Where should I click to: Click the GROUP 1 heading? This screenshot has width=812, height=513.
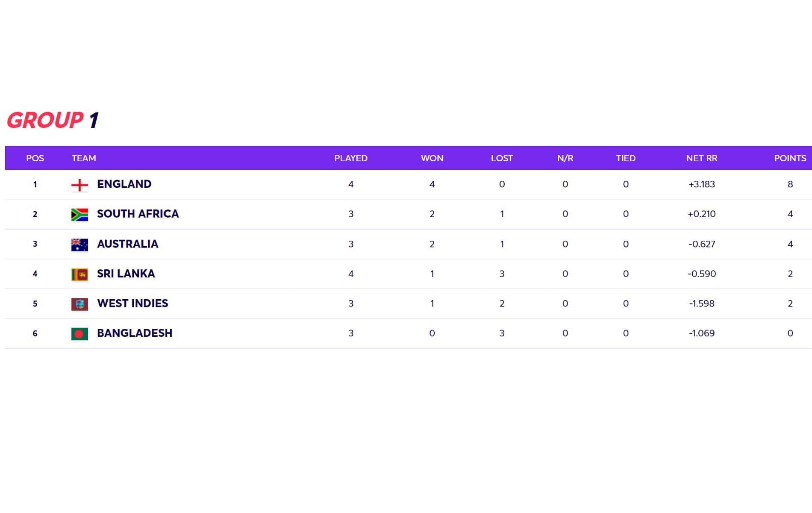click(53, 120)
